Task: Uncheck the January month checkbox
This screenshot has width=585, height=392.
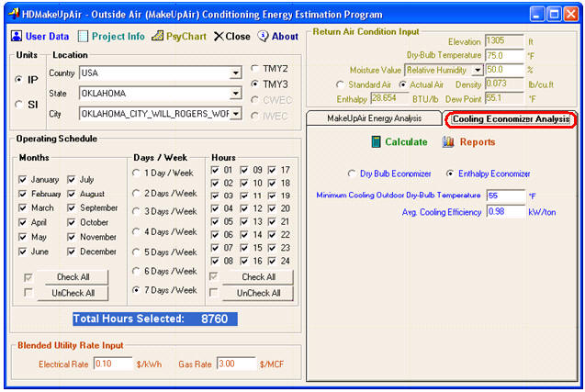Action: 23,180
